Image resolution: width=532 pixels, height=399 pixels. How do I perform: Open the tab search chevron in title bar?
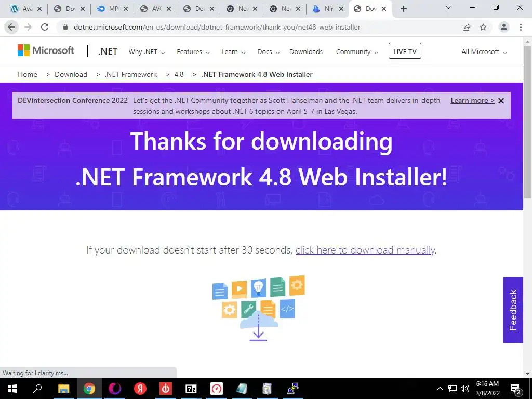pyautogui.click(x=448, y=7)
